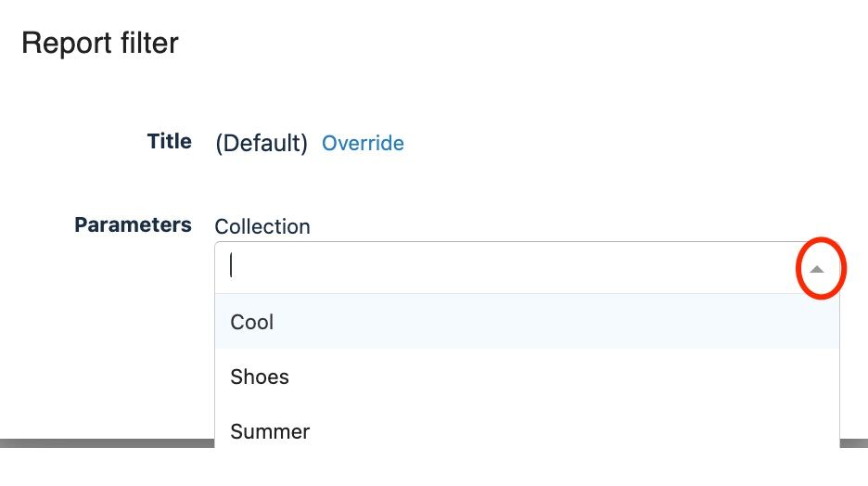Click the Override link next to Title
This screenshot has height=486, width=868.
tap(363, 144)
